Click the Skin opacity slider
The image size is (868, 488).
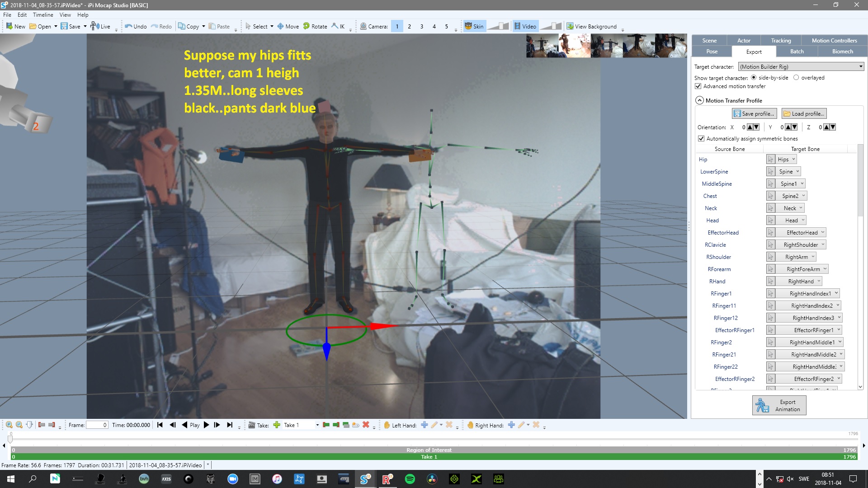499,26
